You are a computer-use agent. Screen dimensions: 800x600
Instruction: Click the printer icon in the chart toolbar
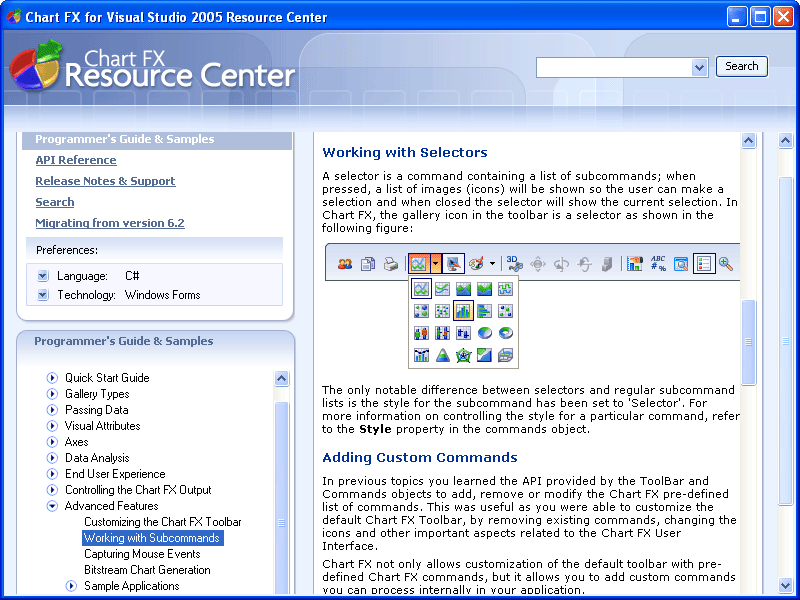[390, 264]
